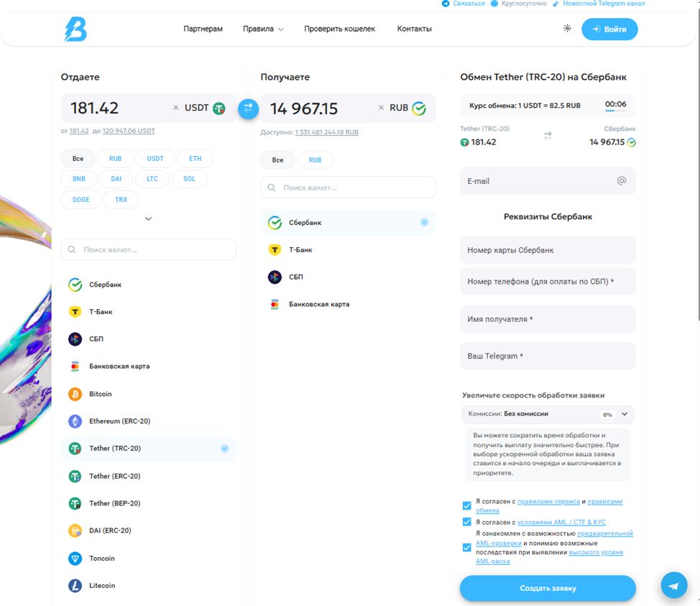Uncheck the service rules agreement checkbox
Image resolution: width=700 pixels, height=606 pixels.
coord(466,505)
